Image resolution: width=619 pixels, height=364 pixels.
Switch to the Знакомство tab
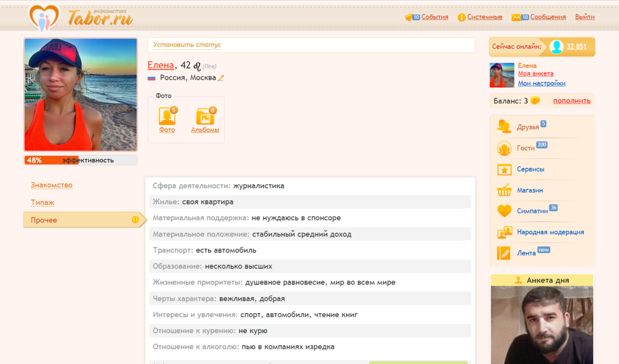pyautogui.click(x=52, y=185)
